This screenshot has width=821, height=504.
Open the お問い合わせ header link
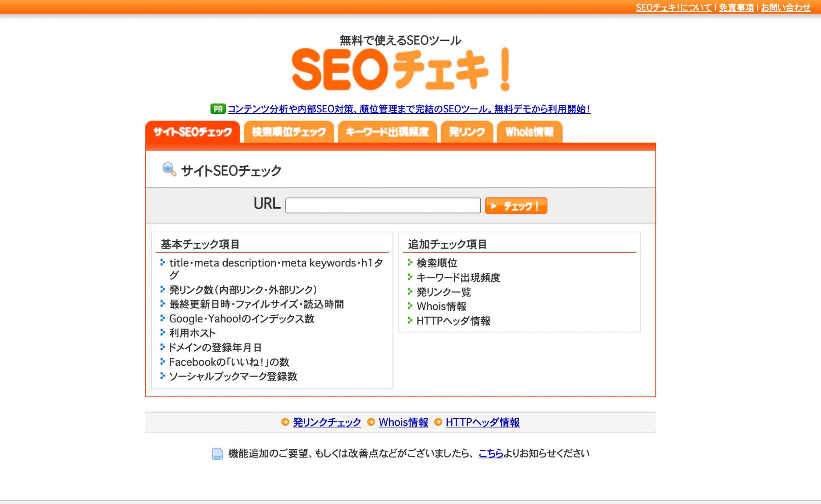(785, 8)
